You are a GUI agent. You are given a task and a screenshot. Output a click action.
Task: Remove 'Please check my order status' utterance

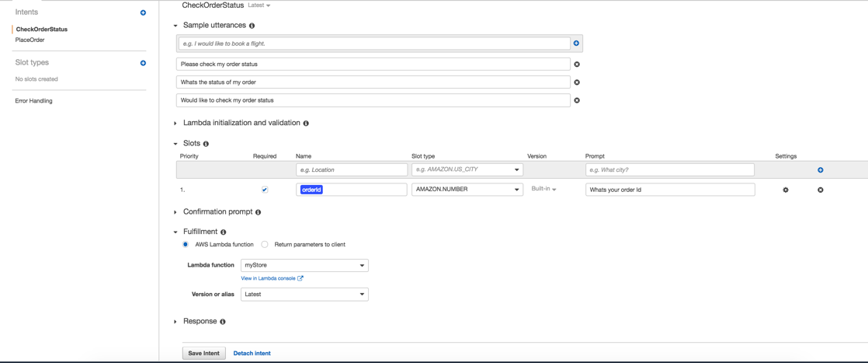pos(577,65)
